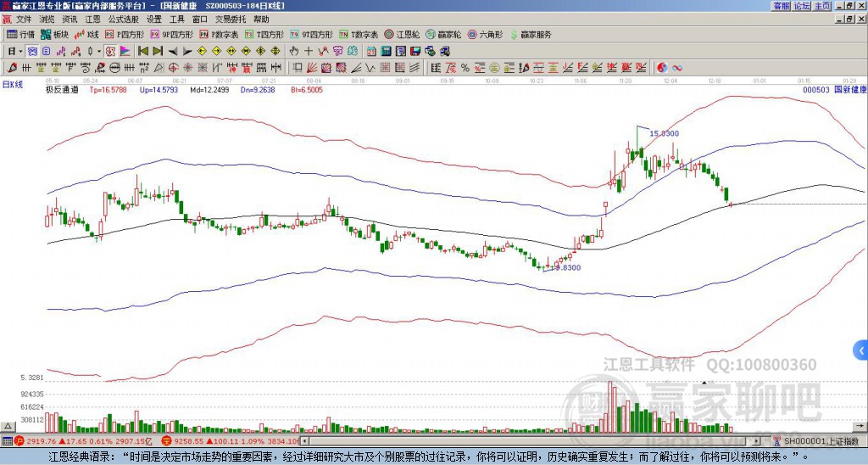The image size is (868, 465).
Task: Click the yin-yang icon
Action: pyautogui.click(x=662, y=68)
